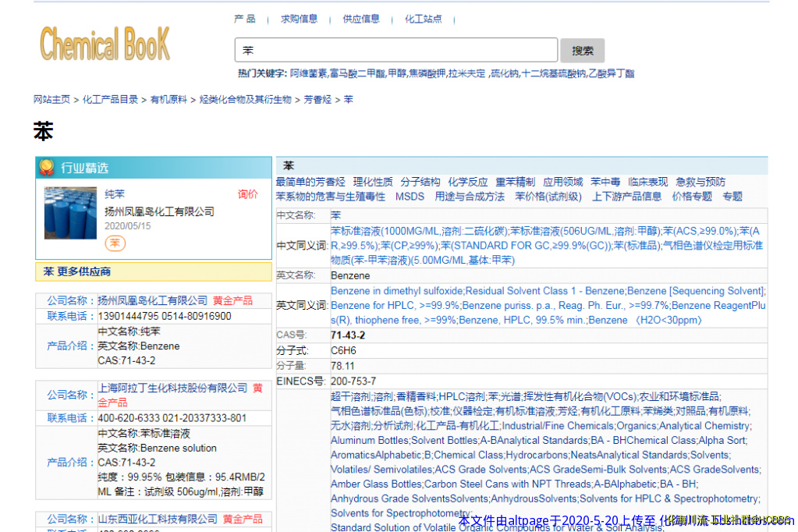The image size is (798, 532).
Task: Open the blue barrels product thumbnail
Action: click(x=70, y=212)
